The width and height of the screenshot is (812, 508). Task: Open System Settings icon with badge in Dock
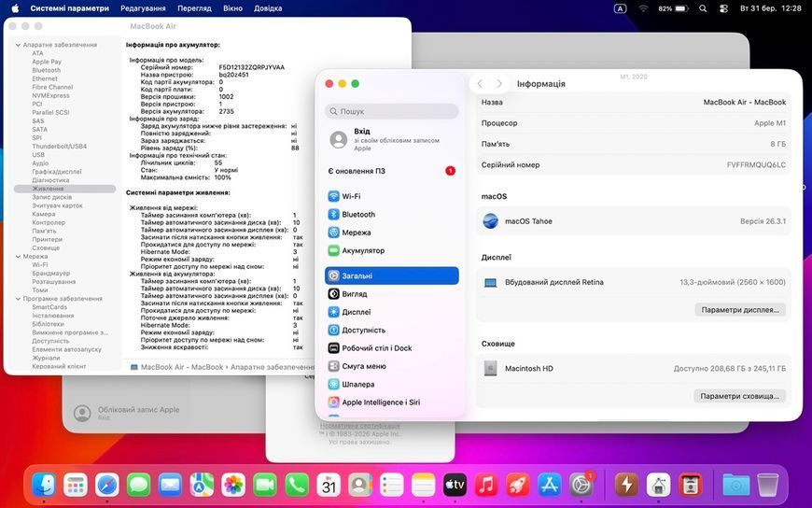click(x=581, y=486)
